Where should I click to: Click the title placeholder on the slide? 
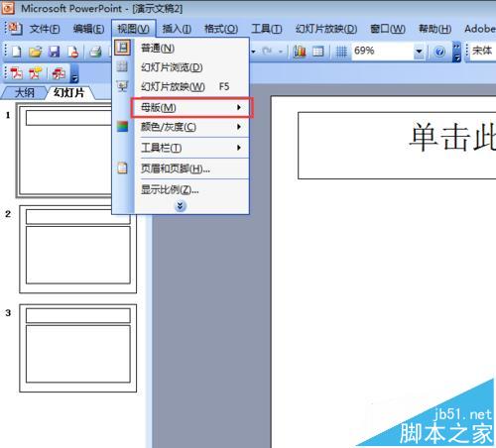(x=397, y=146)
